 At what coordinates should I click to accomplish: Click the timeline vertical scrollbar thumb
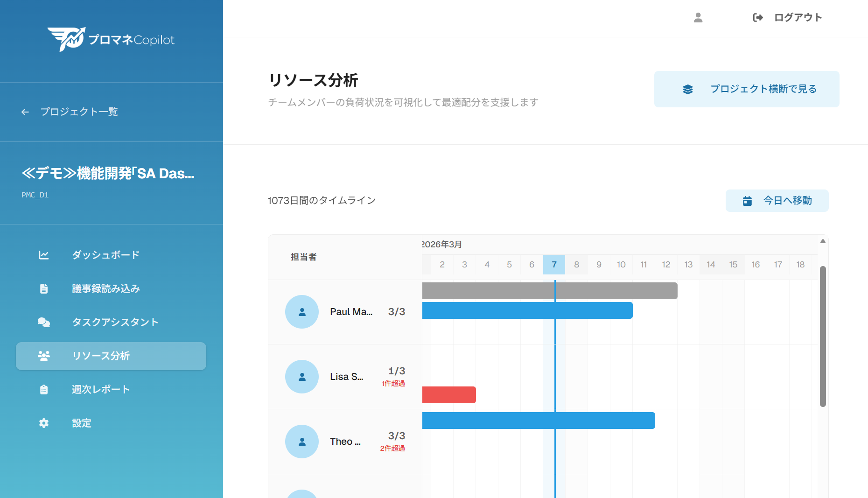[x=823, y=336]
